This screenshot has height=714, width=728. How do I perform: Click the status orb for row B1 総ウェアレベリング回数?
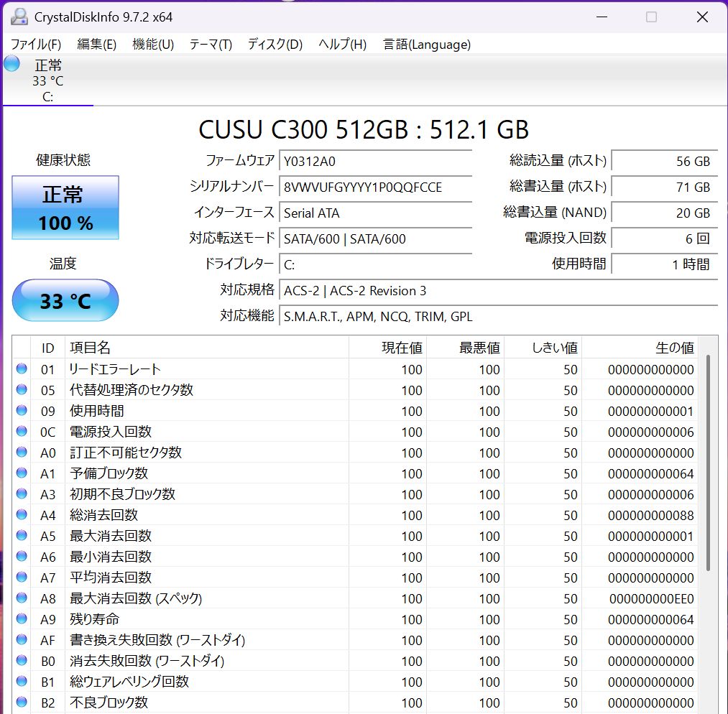[22, 681]
